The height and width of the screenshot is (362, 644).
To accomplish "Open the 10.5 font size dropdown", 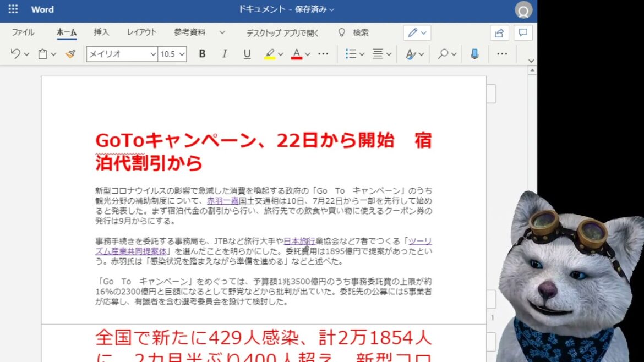I will point(182,54).
